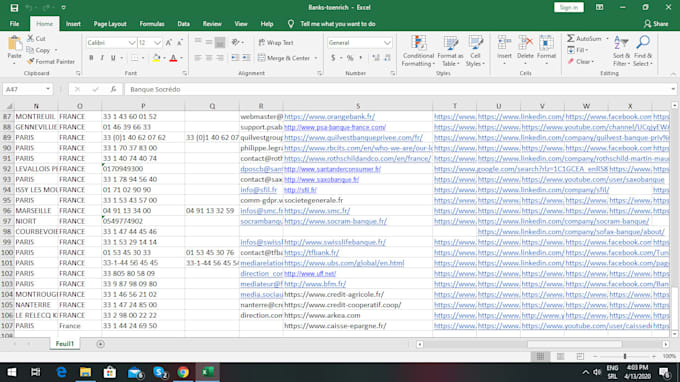Click the formula bar containing Banque Socredo
This screenshot has height=382, width=680.
pos(399,89)
